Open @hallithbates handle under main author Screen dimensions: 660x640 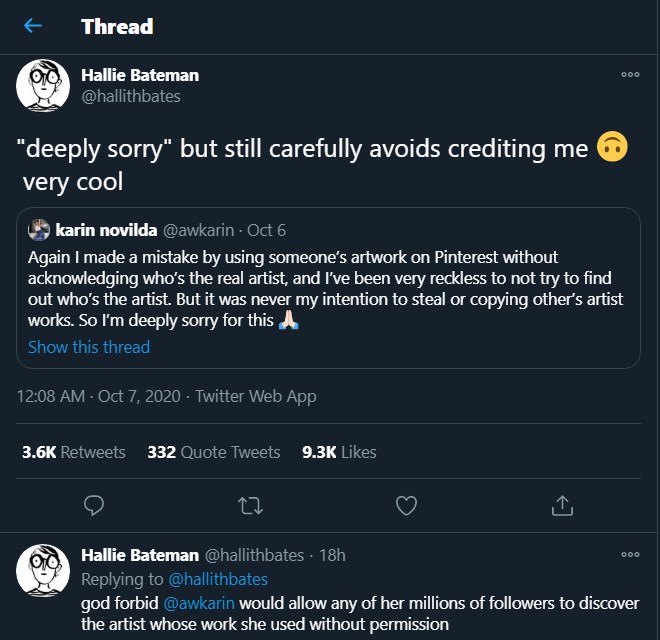click(x=130, y=97)
